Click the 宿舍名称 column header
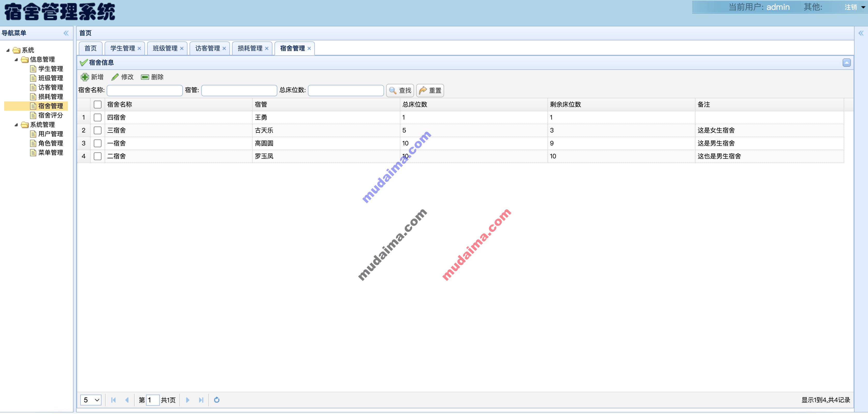Image resolution: width=868 pixels, height=414 pixels. (x=179, y=105)
